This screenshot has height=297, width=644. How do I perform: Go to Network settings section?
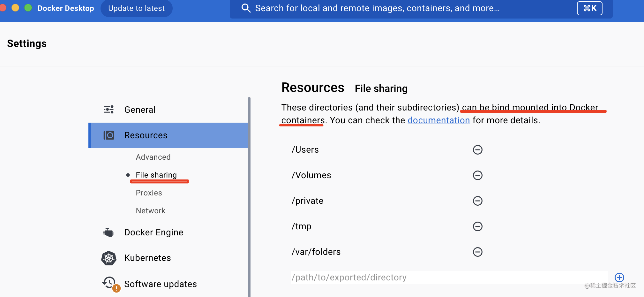click(x=151, y=211)
